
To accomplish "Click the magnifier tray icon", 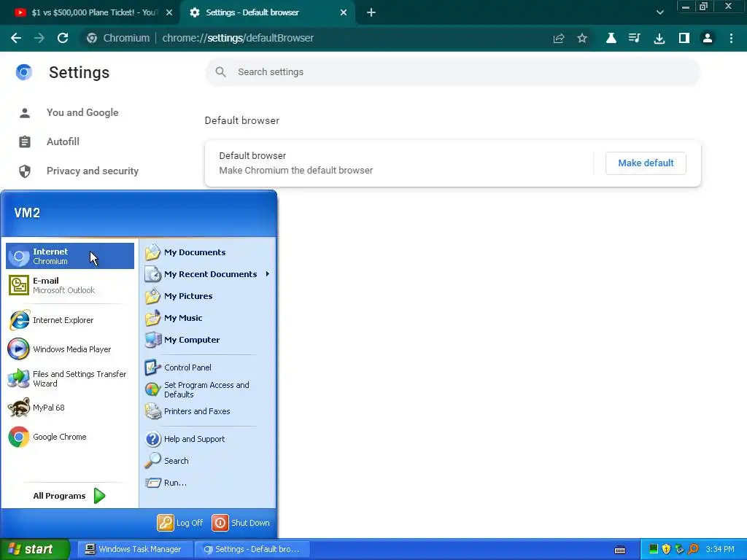I will [x=693, y=549].
